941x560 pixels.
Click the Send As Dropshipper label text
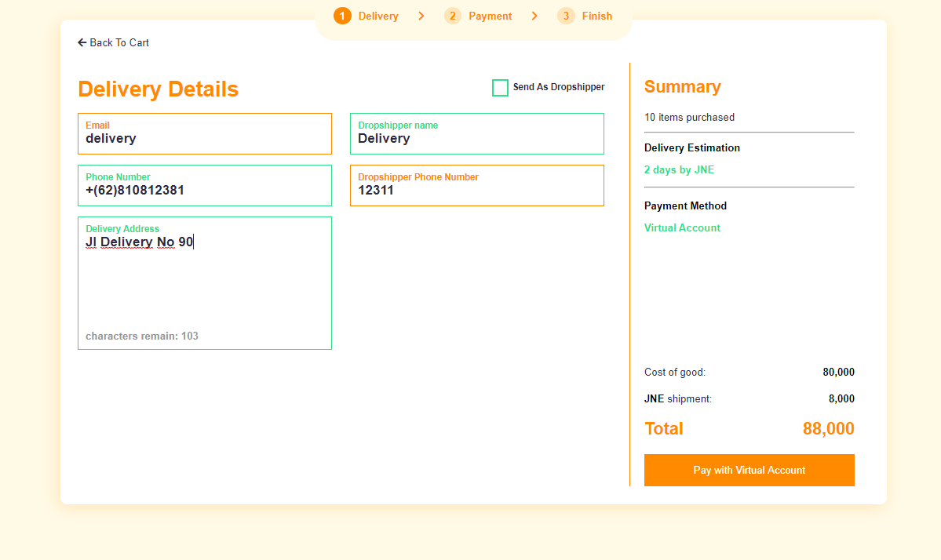559,87
